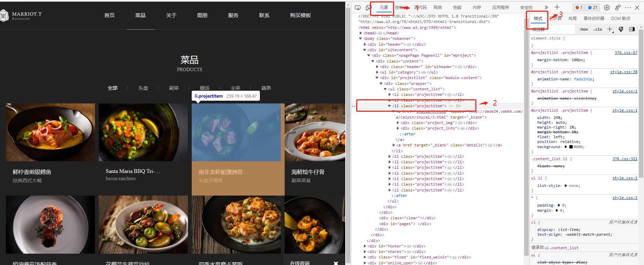Open the 布局 styles sub-tab
This screenshot has height=265, width=644.
click(572, 19)
